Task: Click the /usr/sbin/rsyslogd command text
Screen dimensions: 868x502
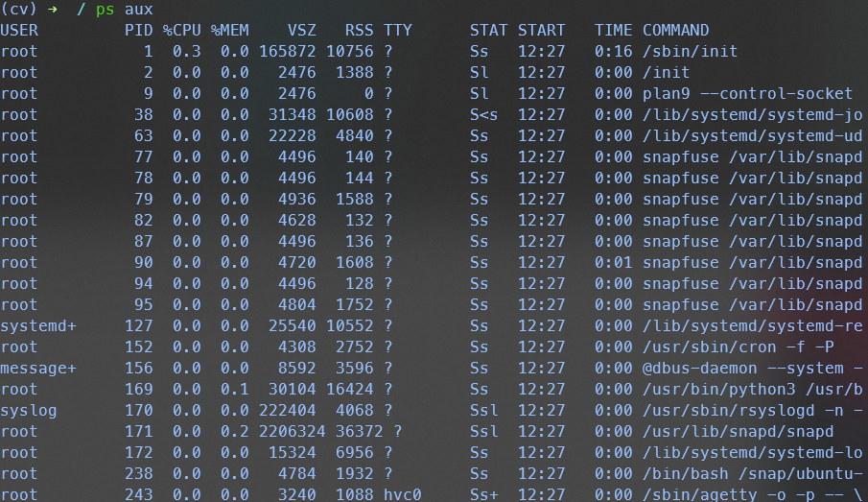Action: pyautogui.click(x=729, y=411)
